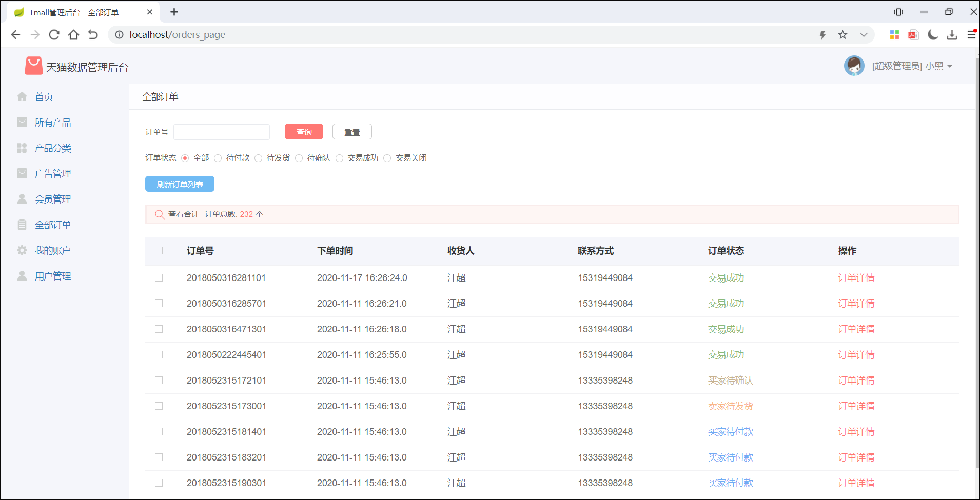980x500 pixels.
Task: Open the colorful apps grid extension
Action: [x=894, y=34]
